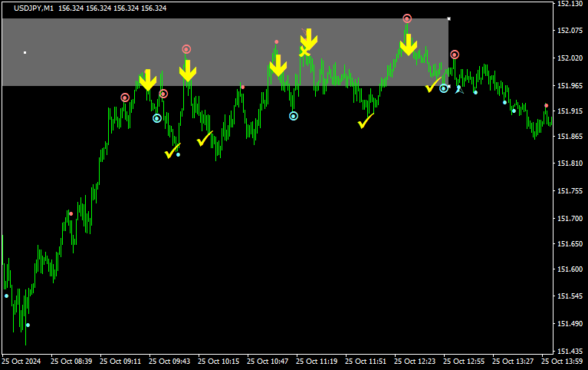
Task: Click the small blue arrowhead right of the rectangle
Action: pos(458,89)
